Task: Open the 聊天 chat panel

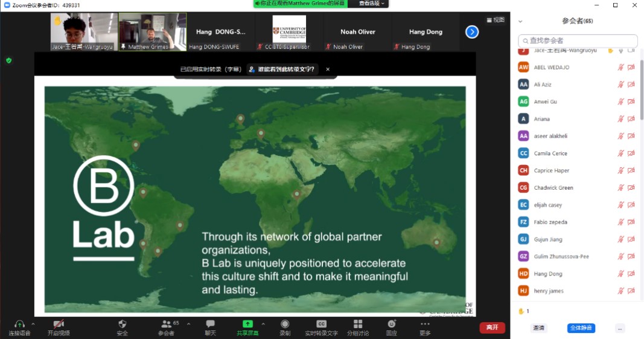Action: tap(210, 324)
